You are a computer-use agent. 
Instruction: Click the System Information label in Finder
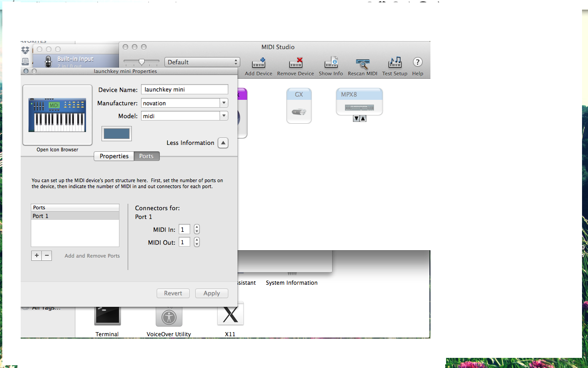coord(292,283)
